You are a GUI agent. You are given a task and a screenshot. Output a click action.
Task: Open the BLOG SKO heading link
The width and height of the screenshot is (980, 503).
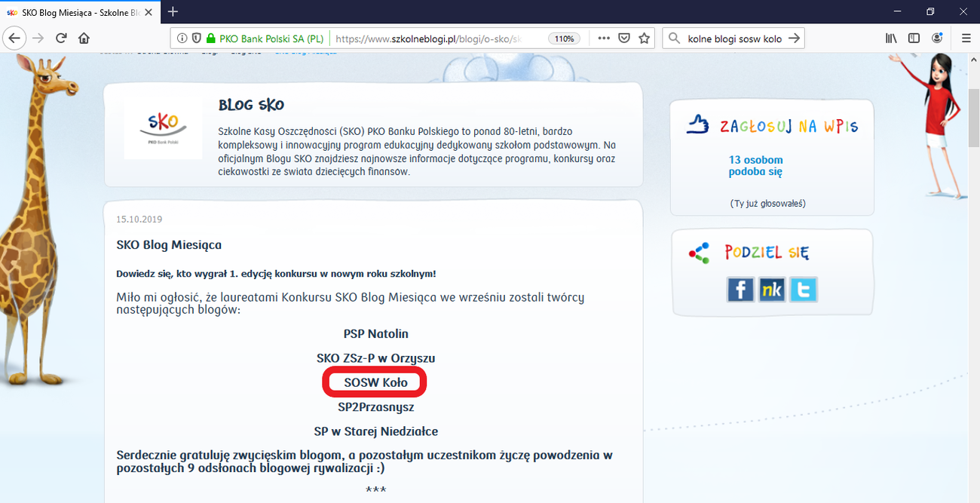(x=251, y=105)
